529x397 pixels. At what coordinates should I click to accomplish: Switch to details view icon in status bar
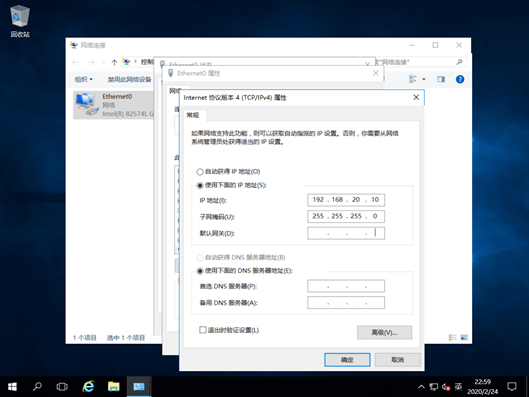pos(452,337)
